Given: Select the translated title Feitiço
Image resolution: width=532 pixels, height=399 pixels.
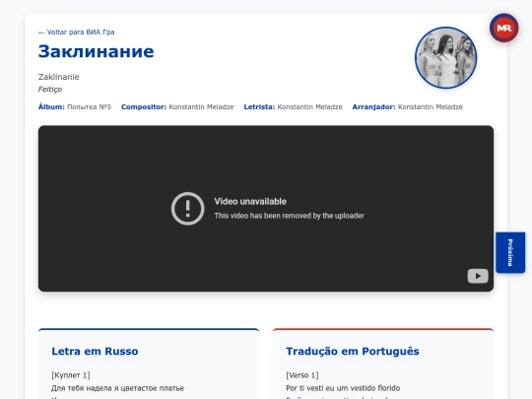Looking at the screenshot, I should (50, 90).
